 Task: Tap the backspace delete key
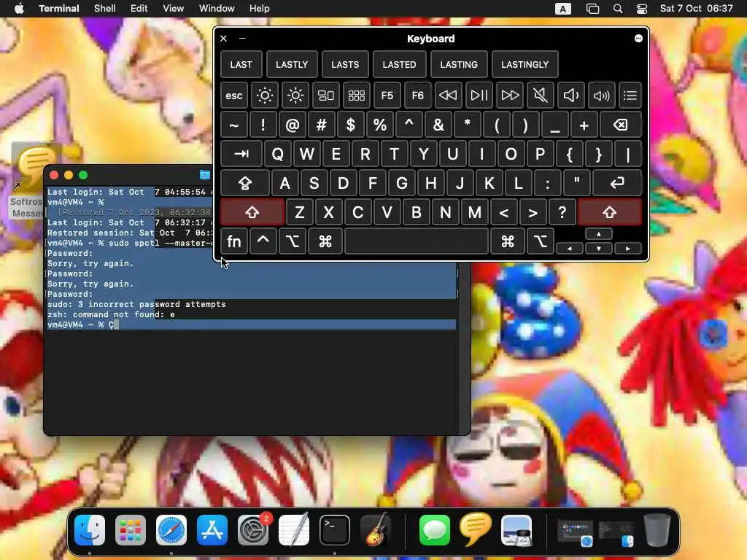(x=621, y=125)
